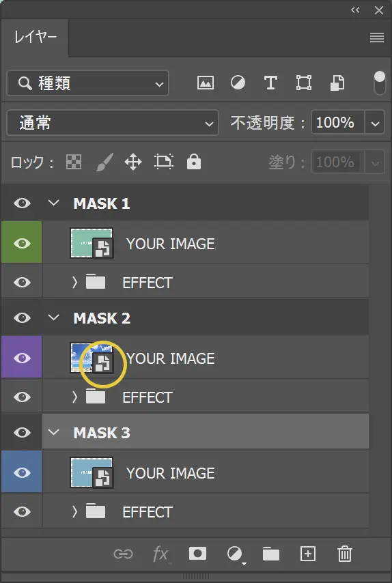
Task: Open the レイヤー panel tab
Action: [x=35, y=38]
